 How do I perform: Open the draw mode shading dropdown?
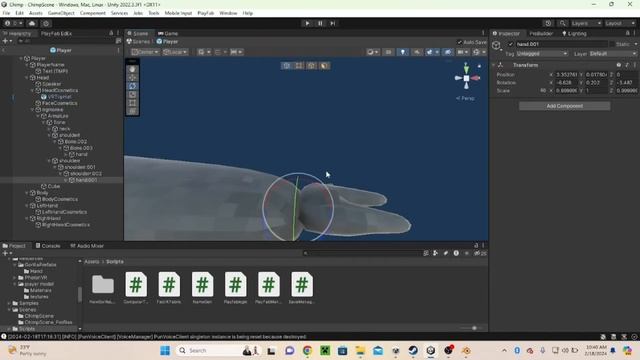point(372,52)
